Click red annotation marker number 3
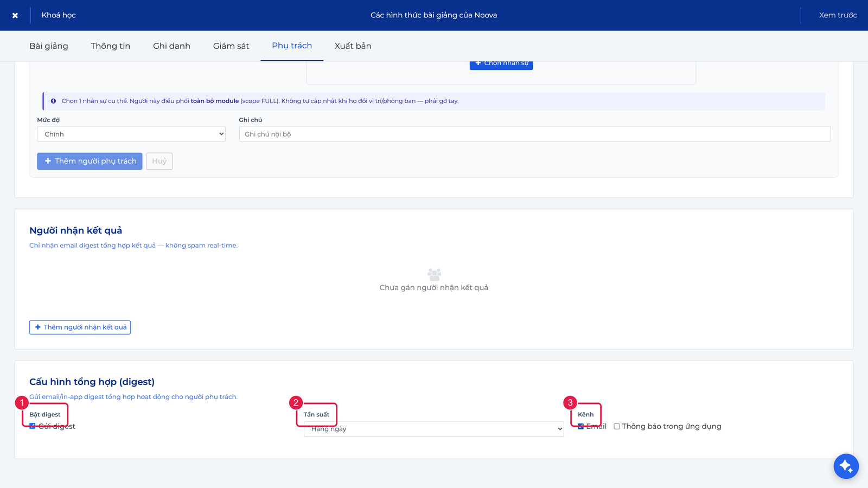This screenshot has height=488, width=868. coord(570,403)
